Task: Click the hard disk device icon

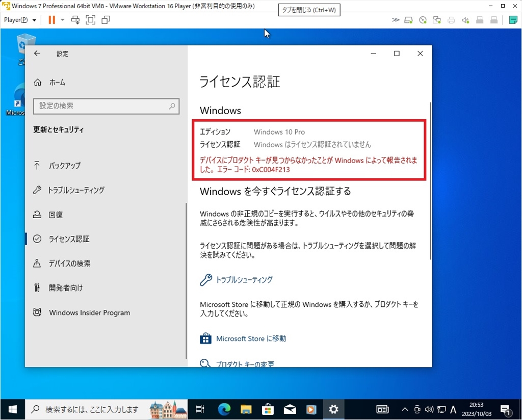Action: [408, 20]
